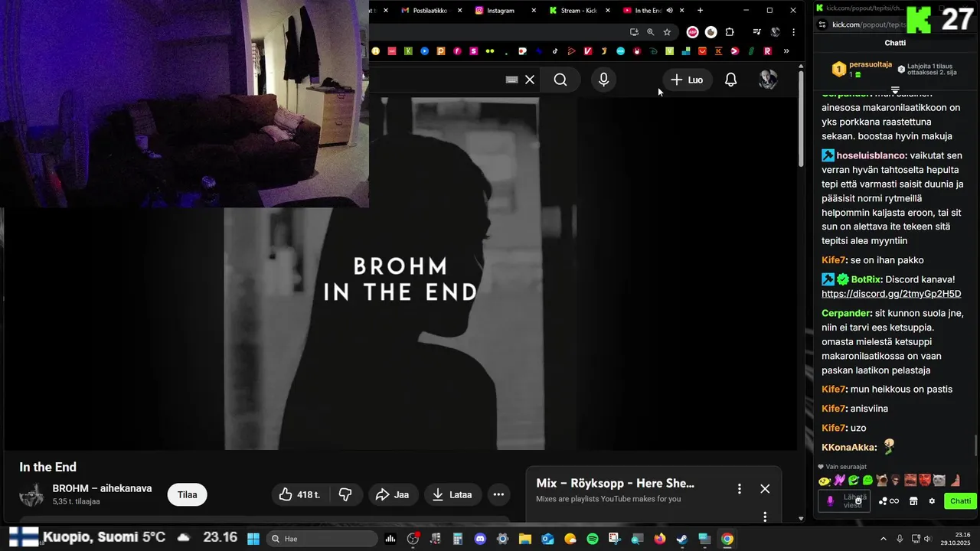Open options menu of the Röyksopp mix

click(x=739, y=488)
